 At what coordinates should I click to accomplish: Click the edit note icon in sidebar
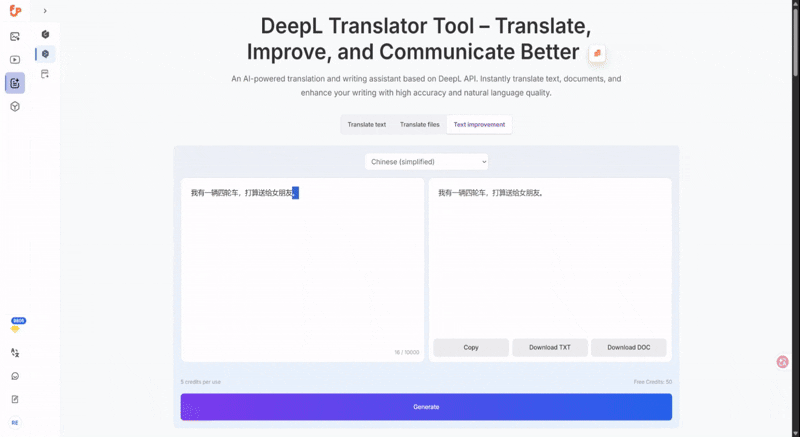point(15,399)
